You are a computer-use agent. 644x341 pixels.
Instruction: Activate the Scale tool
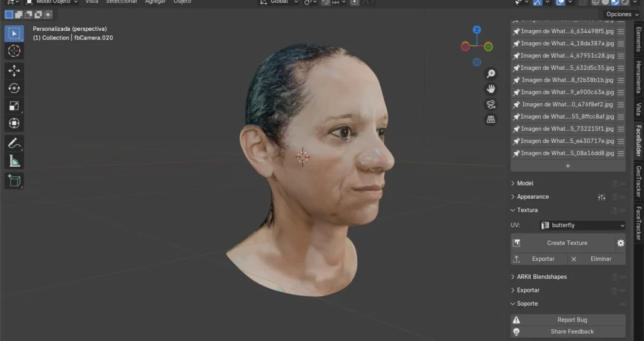14,106
